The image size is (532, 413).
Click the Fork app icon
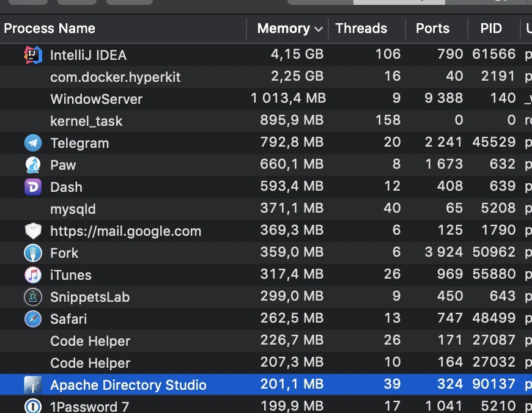(33, 253)
